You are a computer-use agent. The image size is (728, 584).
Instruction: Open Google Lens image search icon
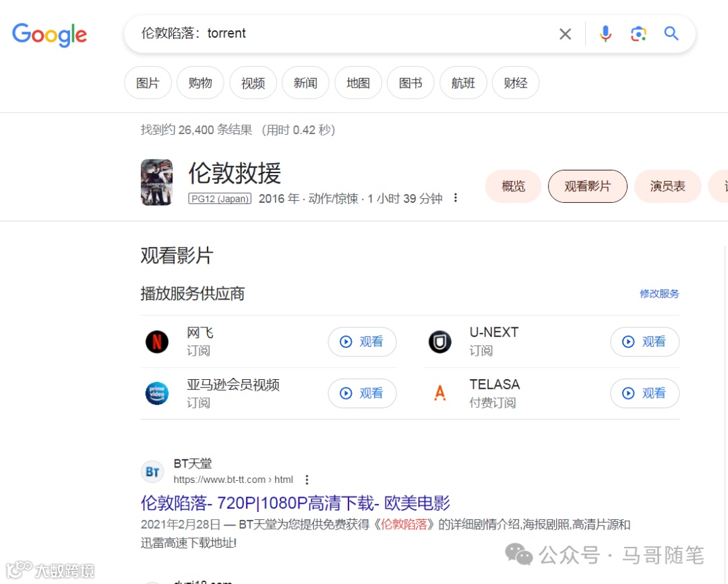pyautogui.click(x=638, y=34)
